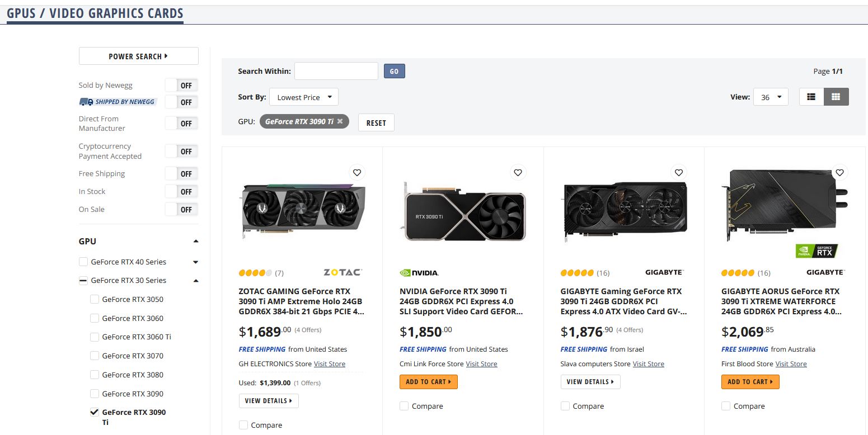Switch to list view layout icon
The width and height of the screenshot is (868, 435).
(x=811, y=97)
